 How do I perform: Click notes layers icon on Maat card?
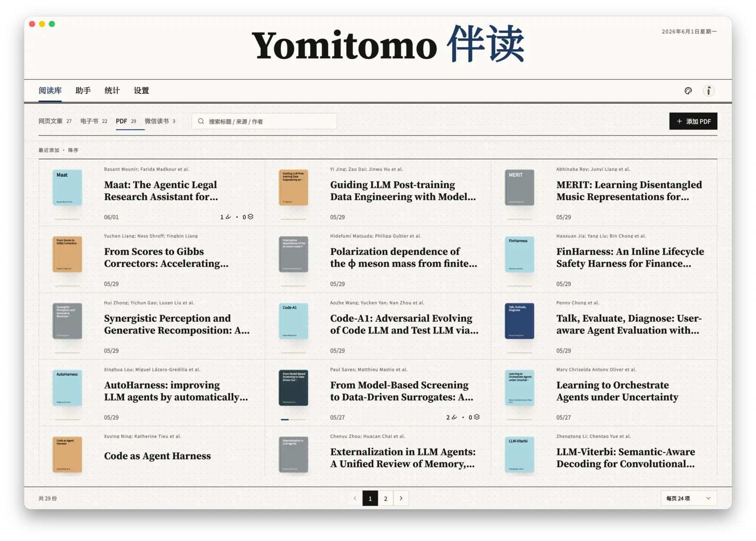point(250,217)
